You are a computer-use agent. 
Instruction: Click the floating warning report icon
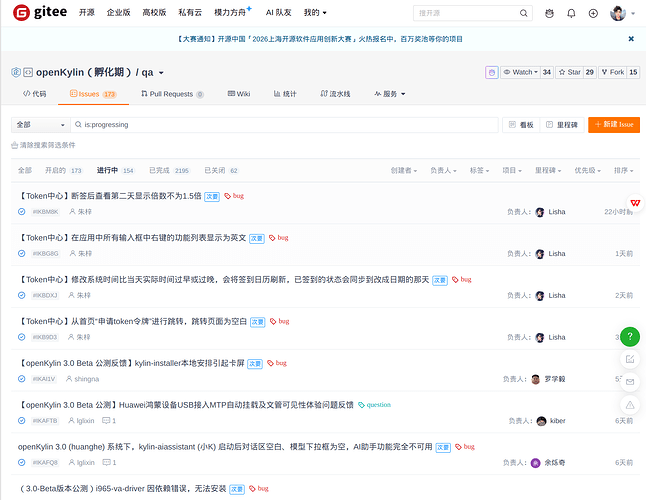630,405
